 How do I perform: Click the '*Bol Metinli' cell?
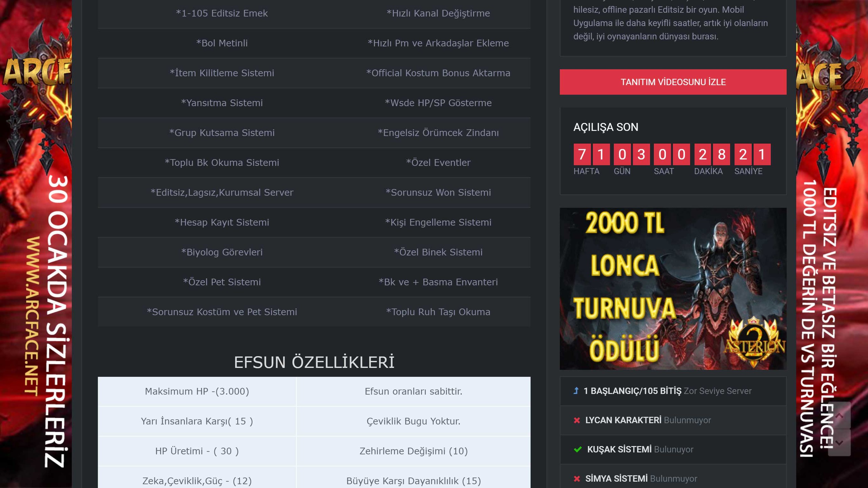[x=222, y=43]
